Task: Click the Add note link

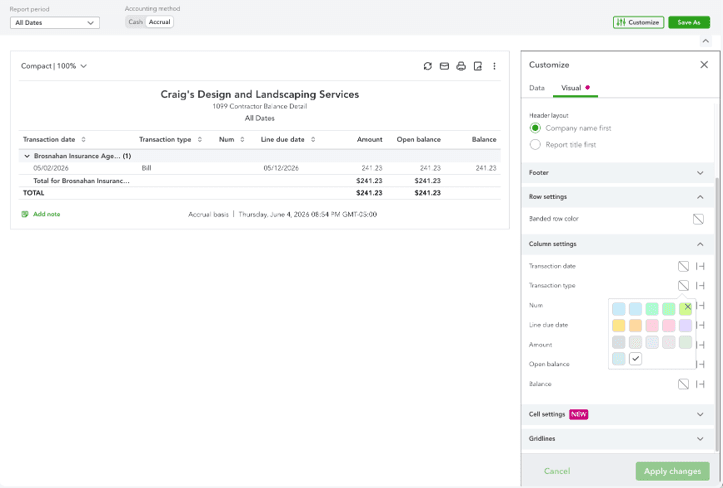Action: tap(41, 214)
